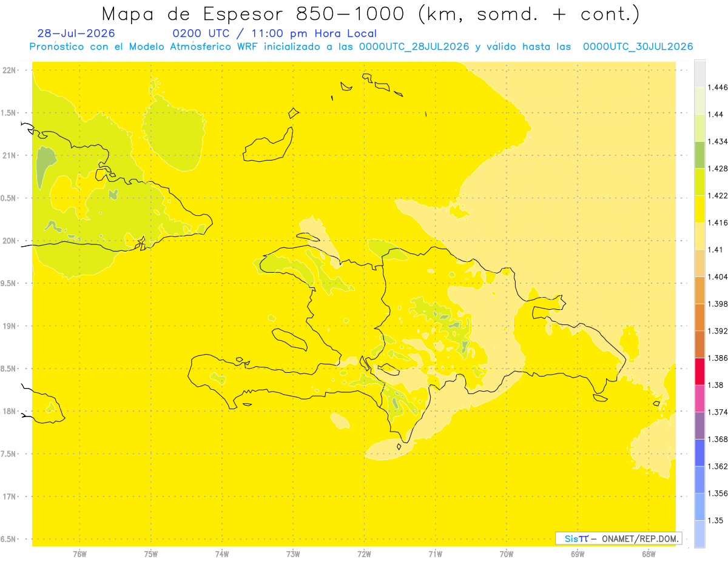Click the '71W' longitude label
Viewport: 728px width, 562px height.
(435, 554)
